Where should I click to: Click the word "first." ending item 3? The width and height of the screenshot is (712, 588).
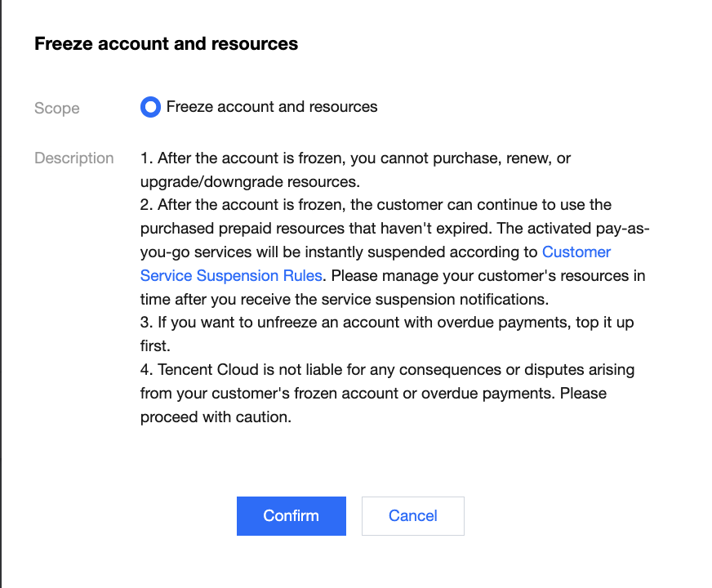pyautogui.click(x=155, y=345)
